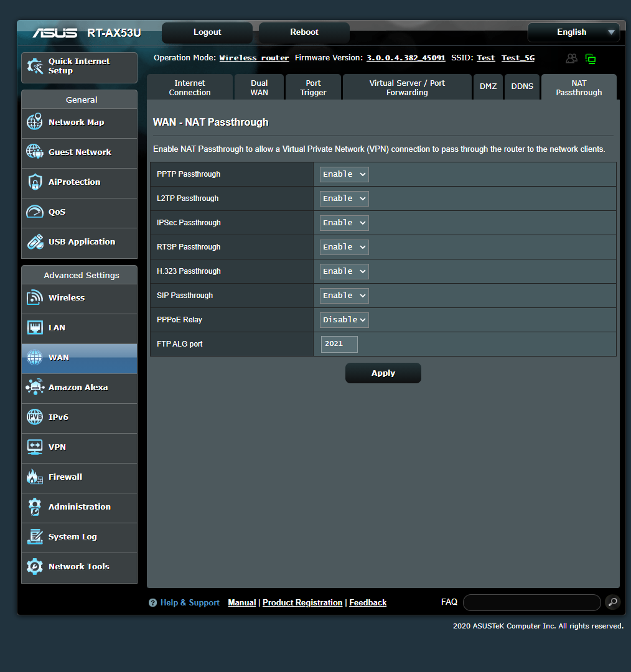Open the AiProtection menu item

pyautogui.click(x=79, y=183)
